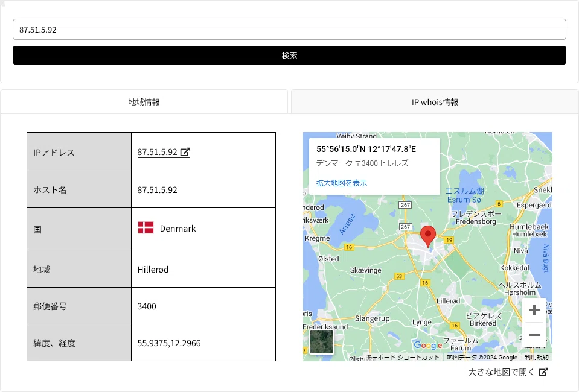
Task: Click the IP address search input field
Action: coord(289,30)
